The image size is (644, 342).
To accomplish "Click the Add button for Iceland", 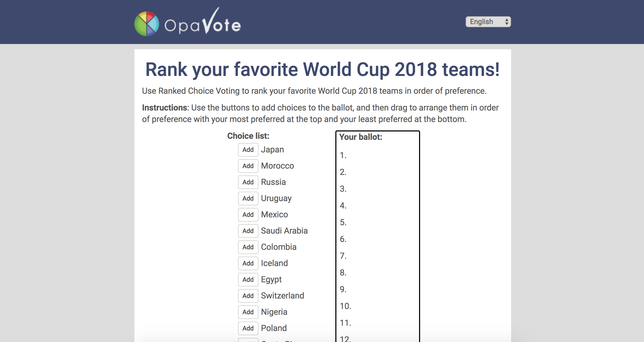I will click(x=248, y=263).
